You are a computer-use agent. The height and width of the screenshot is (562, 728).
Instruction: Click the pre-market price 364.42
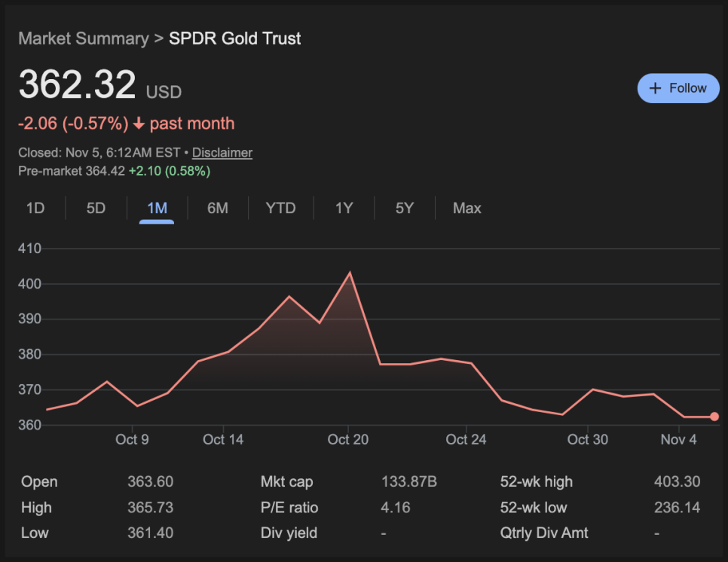point(105,171)
